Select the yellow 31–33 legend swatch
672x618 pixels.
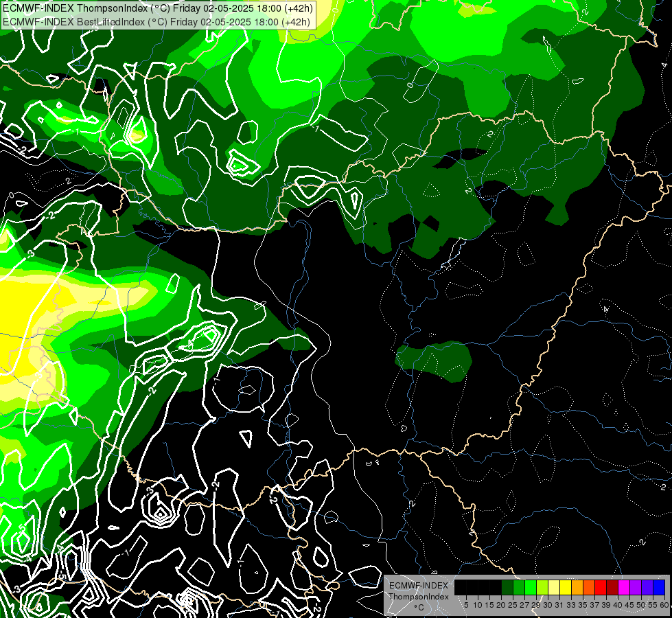click(566, 587)
